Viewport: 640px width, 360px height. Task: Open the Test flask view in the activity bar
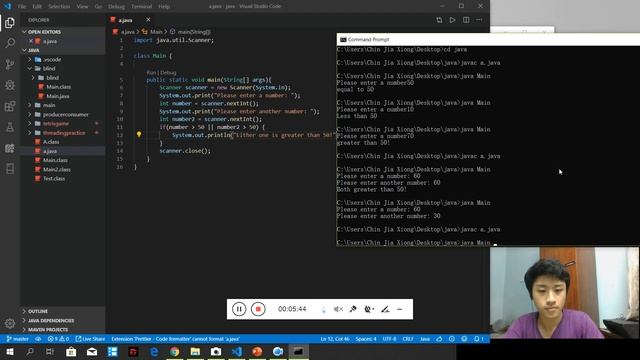[x=10, y=127]
